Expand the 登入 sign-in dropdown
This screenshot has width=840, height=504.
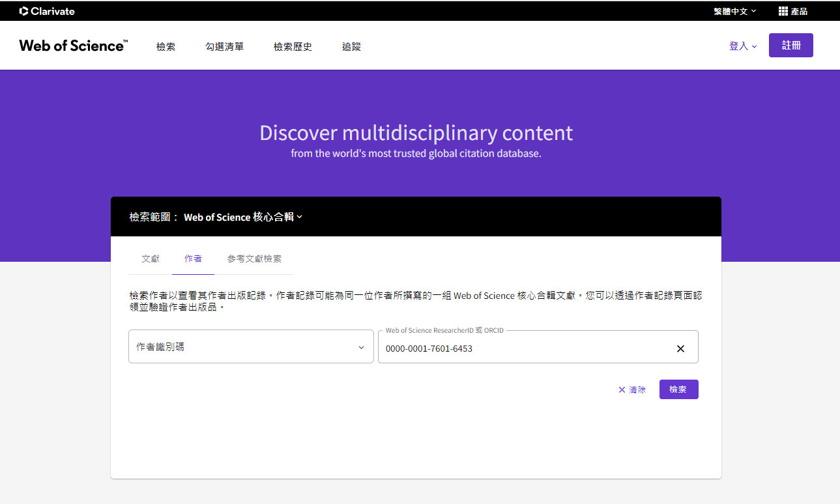click(743, 46)
